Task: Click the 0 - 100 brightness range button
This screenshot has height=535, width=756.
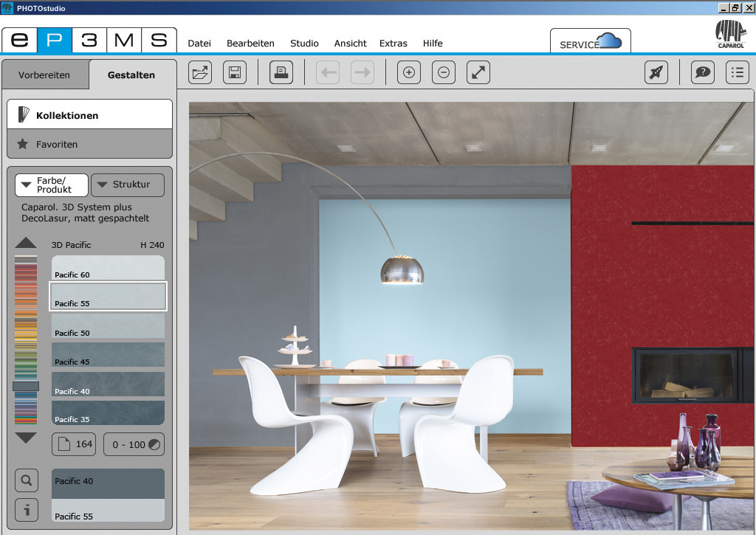Action: pos(134,444)
